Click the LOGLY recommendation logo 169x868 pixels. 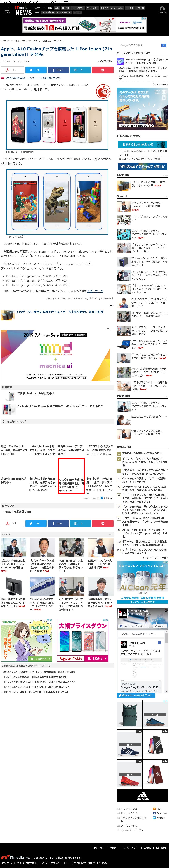coord(107,498)
